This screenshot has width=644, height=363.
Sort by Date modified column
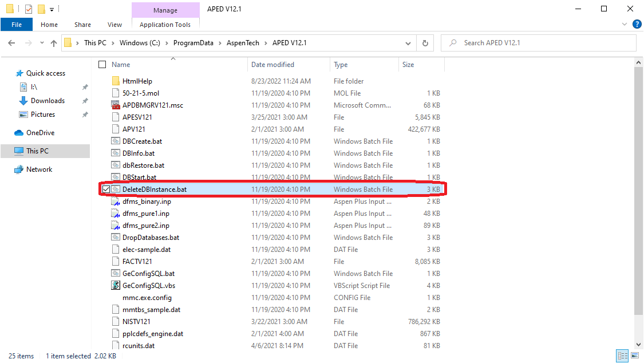(272, 65)
